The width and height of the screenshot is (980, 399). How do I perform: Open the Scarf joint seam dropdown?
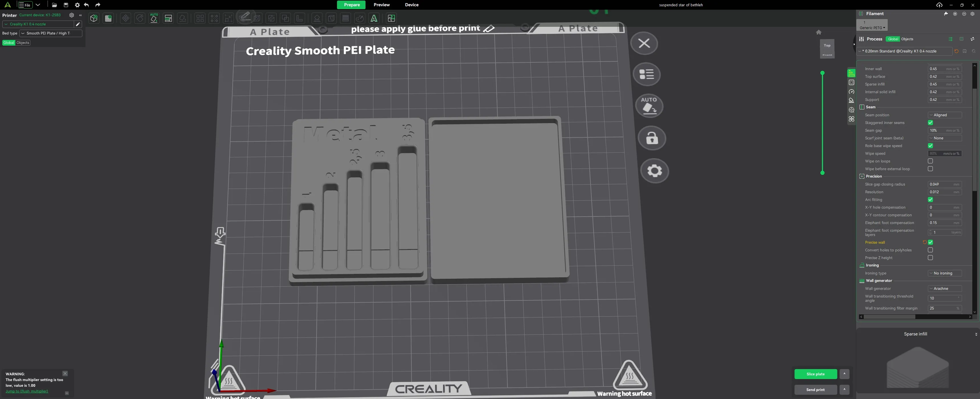tap(945, 138)
